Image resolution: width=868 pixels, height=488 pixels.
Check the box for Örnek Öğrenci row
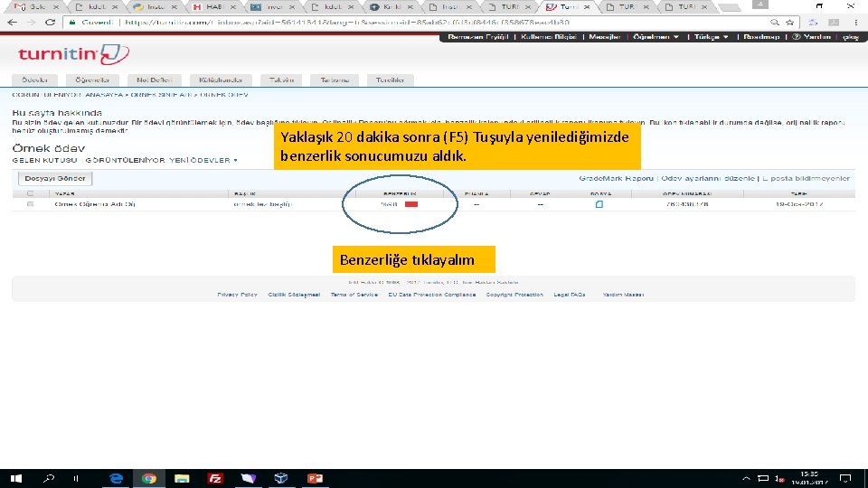coord(31,204)
